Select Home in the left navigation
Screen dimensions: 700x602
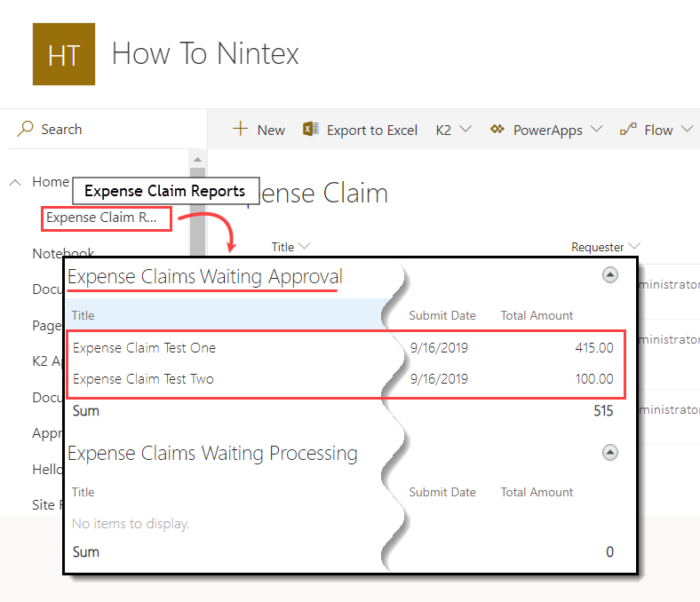[x=50, y=182]
